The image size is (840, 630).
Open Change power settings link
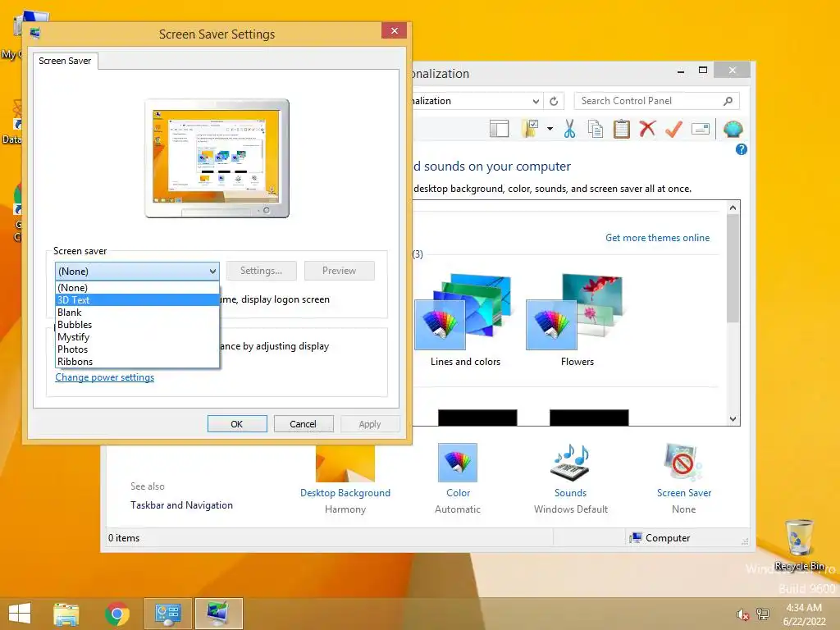[x=104, y=377]
